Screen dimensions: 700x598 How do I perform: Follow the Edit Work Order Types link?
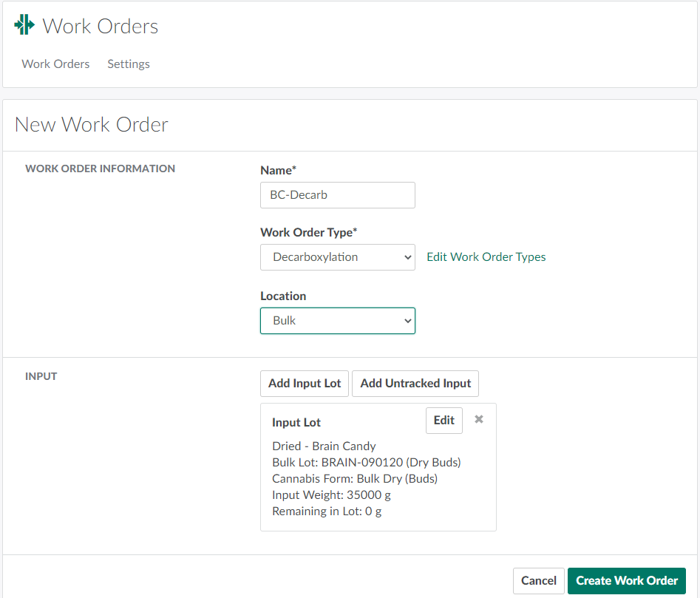pos(486,257)
